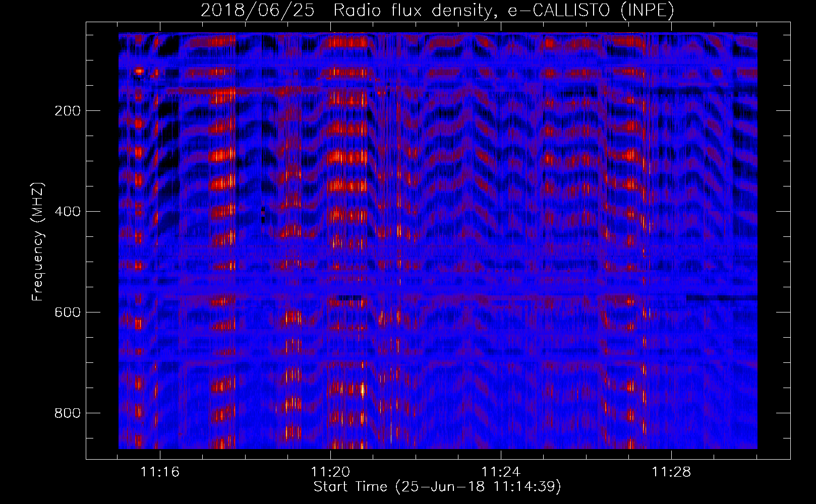
Task: Click the 200 frequency tick label
Action: (x=68, y=111)
